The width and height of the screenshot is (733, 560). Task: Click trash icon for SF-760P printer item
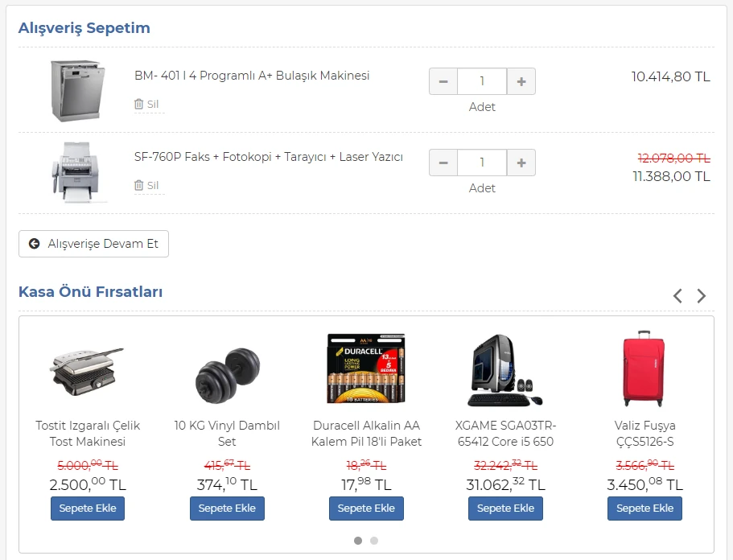(139, 186)
